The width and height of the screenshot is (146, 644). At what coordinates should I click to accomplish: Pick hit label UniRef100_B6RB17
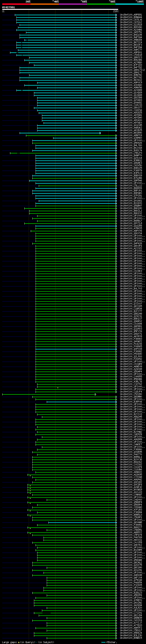pyautogui.click(x=131, y=220)
